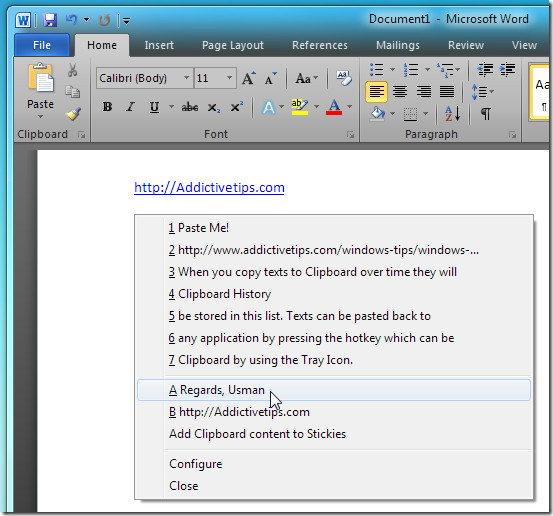This screenshot has height=516, width=553.
Task: Open the Change Case Aa menu
Action: point(306,78)
